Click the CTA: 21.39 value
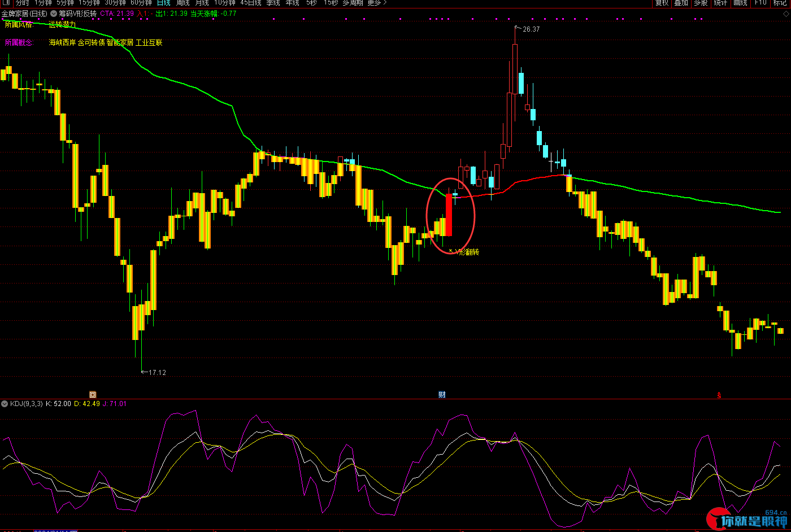Screen dimensions: 791x532 tap(117, 14)
